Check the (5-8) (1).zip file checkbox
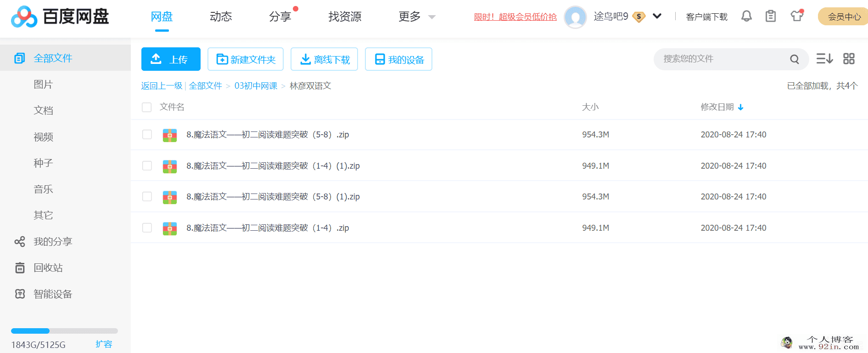 (147, 196)
